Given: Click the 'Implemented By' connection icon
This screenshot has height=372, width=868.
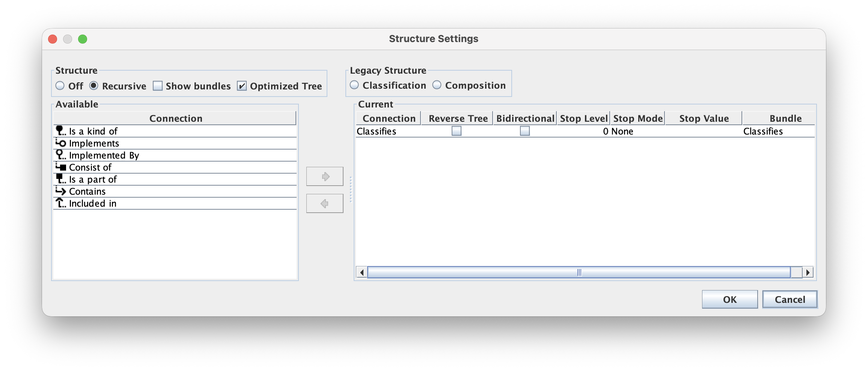Looking at the screenshot, I should tap(60, 155).
